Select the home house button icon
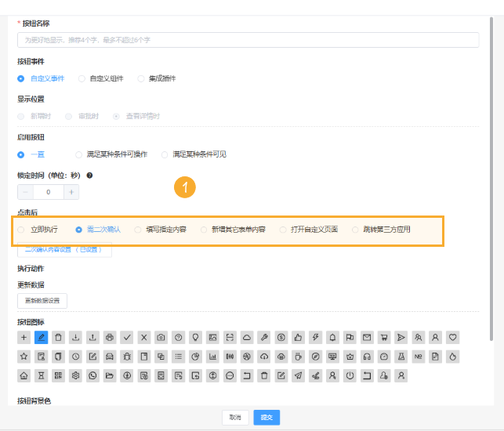 pos(24,375)
